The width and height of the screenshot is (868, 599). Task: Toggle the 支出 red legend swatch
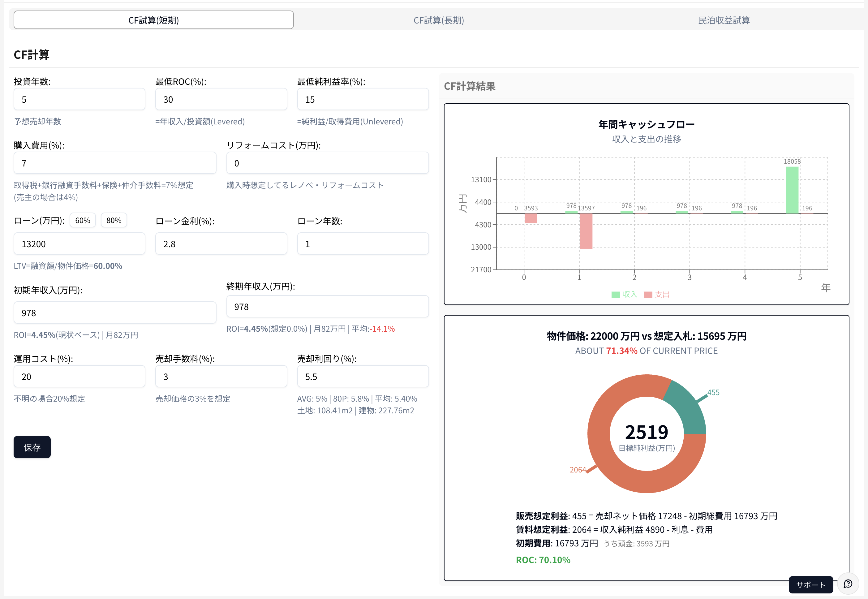click(648, 295)
